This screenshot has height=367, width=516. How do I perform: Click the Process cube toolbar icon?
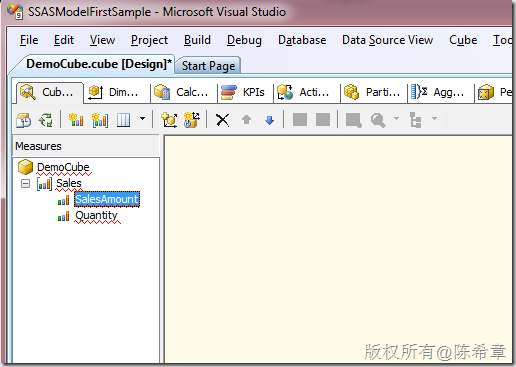click(24, 120)
